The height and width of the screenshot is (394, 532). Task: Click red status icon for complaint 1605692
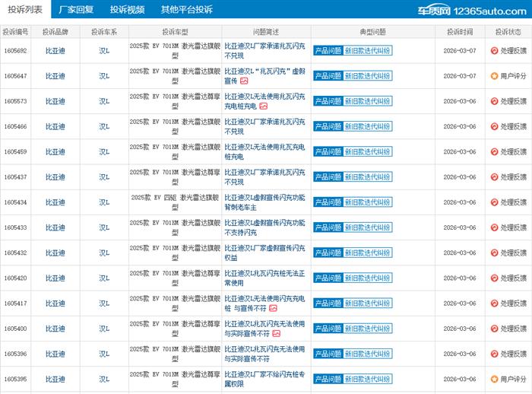coord(494,51)
